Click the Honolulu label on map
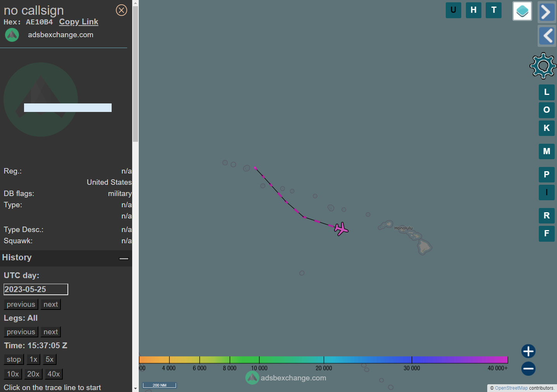 click(x=404, y=228)
